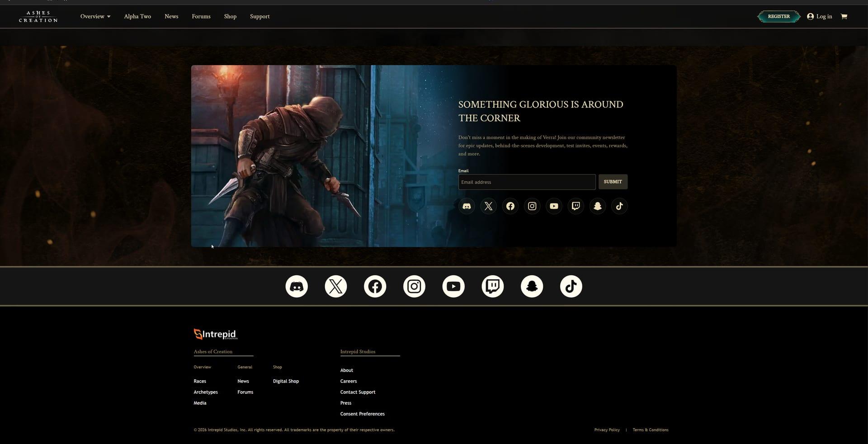Open Terms & Conditions link
Screen dimensions: 868x444
[651, 430]
